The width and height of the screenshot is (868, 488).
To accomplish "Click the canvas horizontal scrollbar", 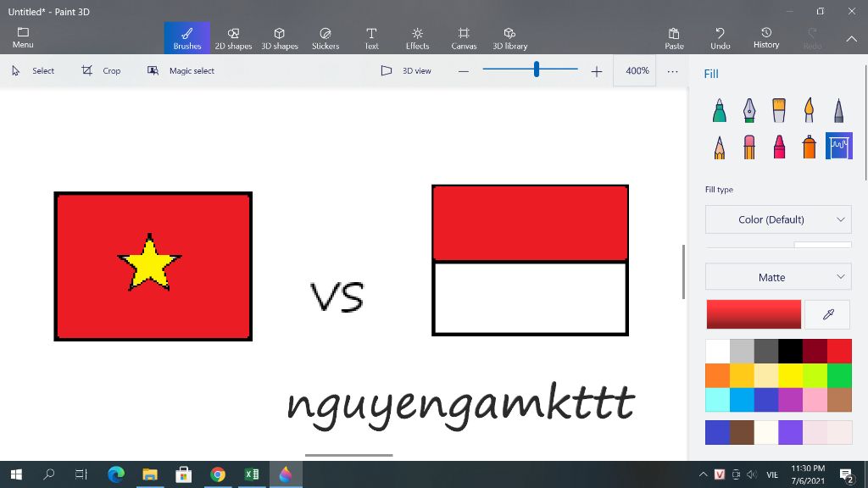I will (348, 455).
